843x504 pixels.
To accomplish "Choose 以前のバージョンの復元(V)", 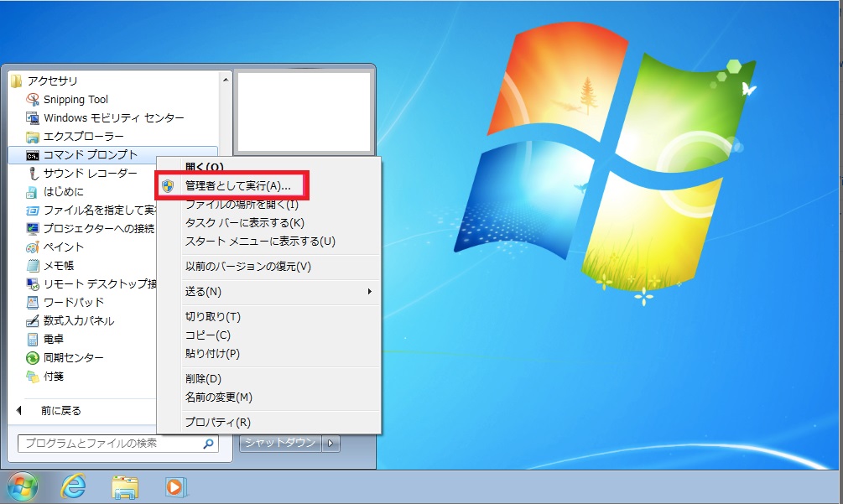I will tap(247, 267).
